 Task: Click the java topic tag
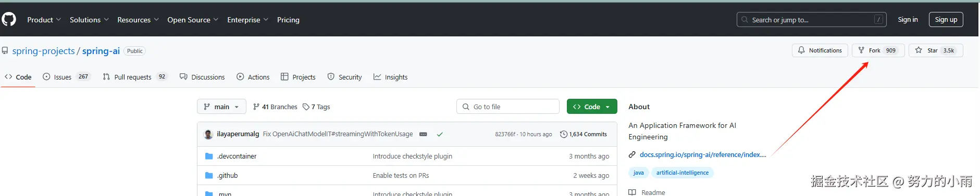pos(638,173)
